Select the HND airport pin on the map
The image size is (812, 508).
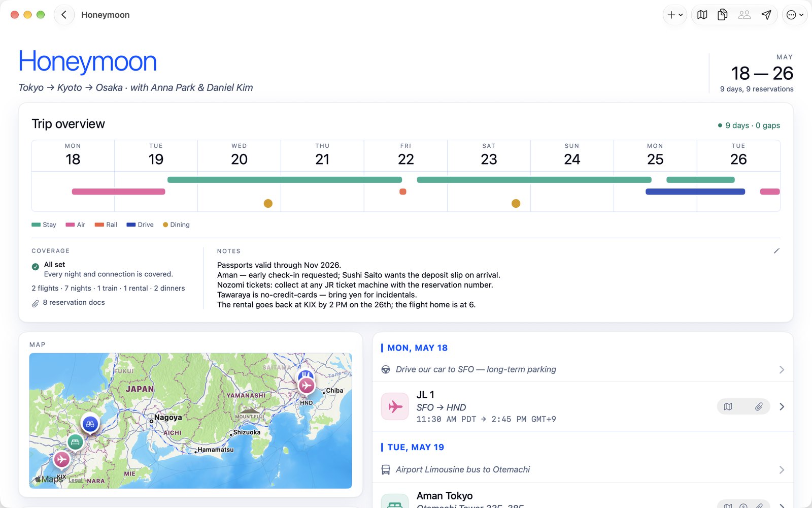click(307, 386)
